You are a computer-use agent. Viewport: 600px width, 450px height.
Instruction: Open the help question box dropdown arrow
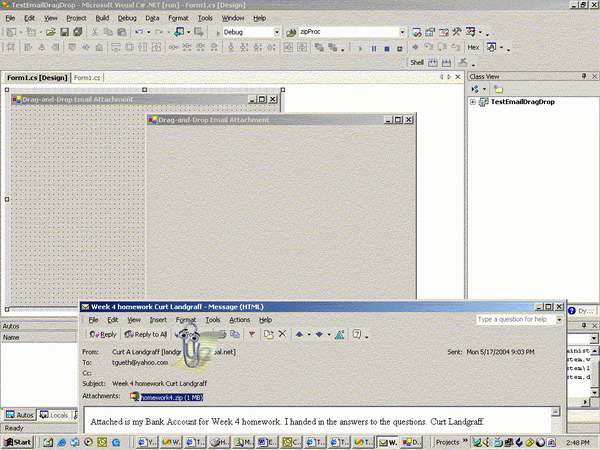click(559, 320)
